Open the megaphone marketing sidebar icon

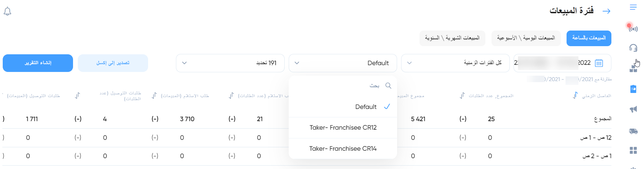[633, 109]
